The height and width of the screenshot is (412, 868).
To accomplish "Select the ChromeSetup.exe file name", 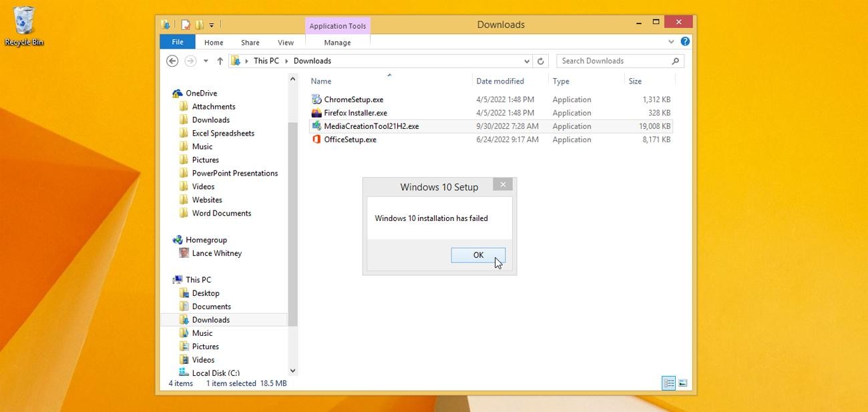I will tap(354, 99).
